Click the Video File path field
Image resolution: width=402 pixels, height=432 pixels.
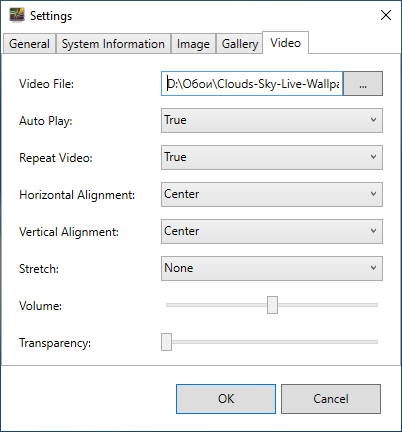tap(252, 84)
